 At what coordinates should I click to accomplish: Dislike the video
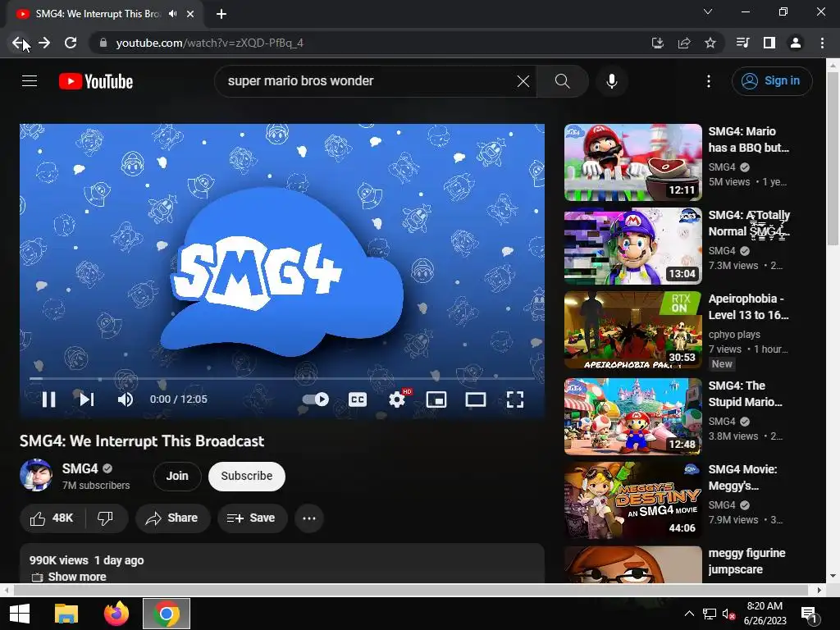click(106, 518)
